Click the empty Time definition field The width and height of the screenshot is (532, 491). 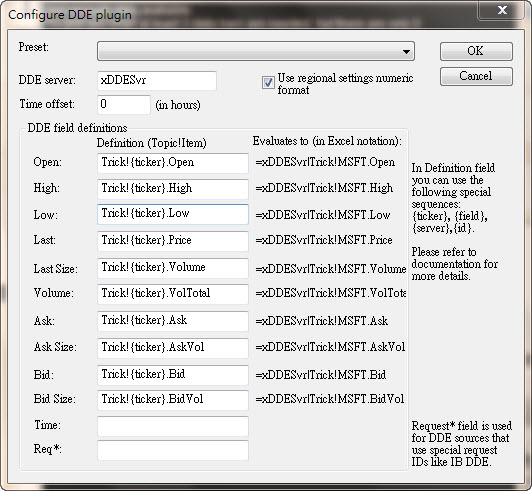(173, 426)
